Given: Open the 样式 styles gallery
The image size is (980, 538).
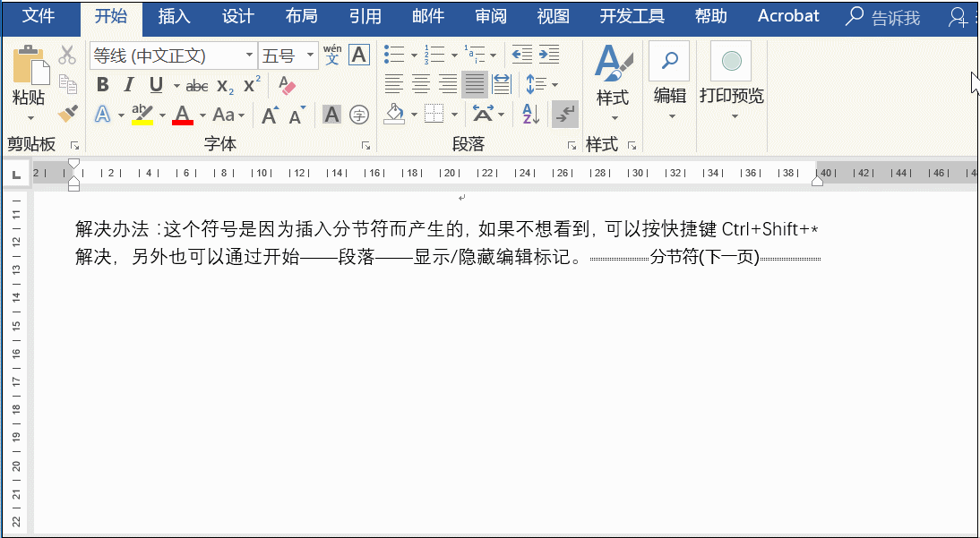Looking at the screenshot, I should point(613,82).
